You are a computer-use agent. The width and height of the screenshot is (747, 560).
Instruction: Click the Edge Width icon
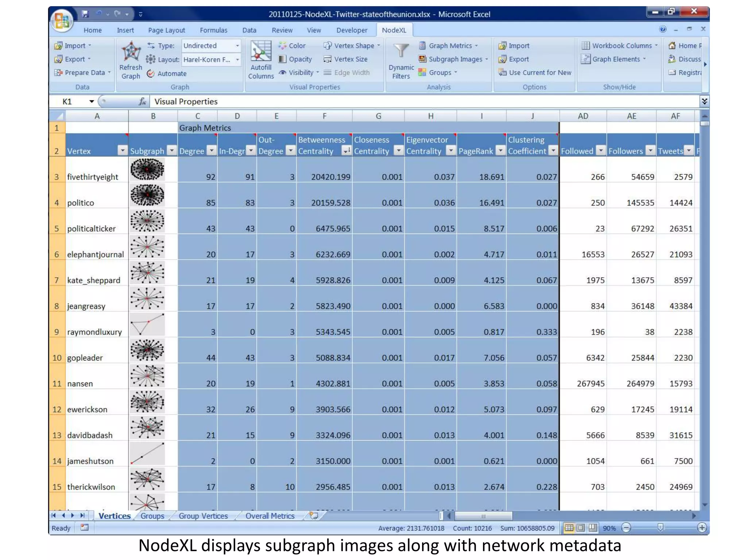click(328, 73)
